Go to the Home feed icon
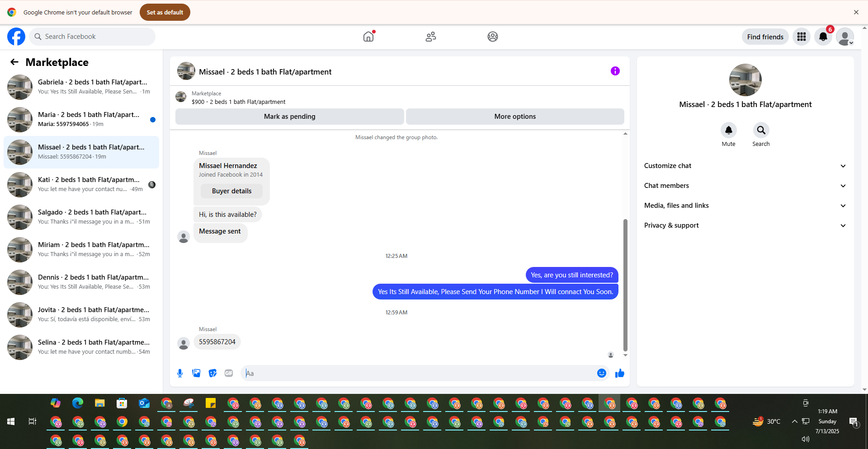This screenshot has width=868, height=449. (x=369, y=37)
